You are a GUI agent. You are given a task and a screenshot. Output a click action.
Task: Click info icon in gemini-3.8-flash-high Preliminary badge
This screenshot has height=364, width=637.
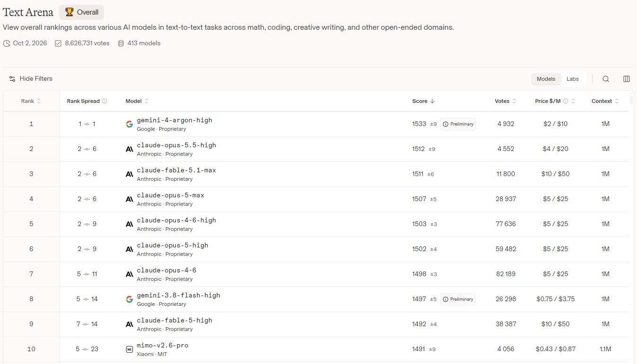[446, 299]
